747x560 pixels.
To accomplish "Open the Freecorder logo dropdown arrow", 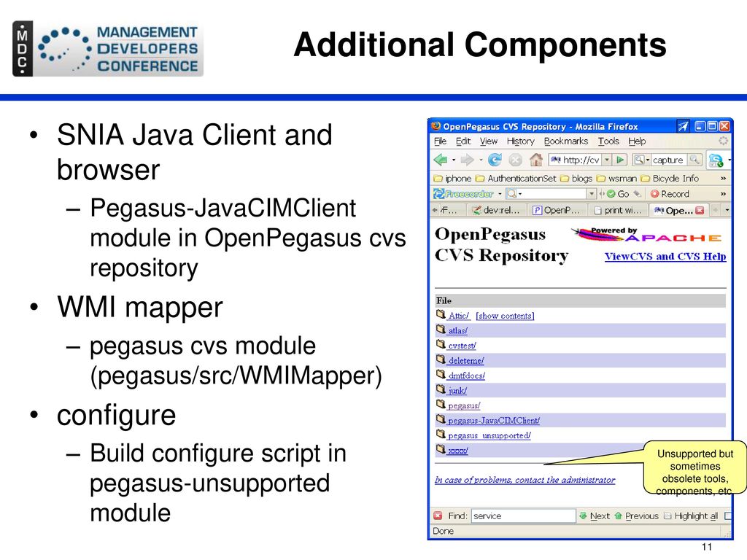I will coord(500,194).
